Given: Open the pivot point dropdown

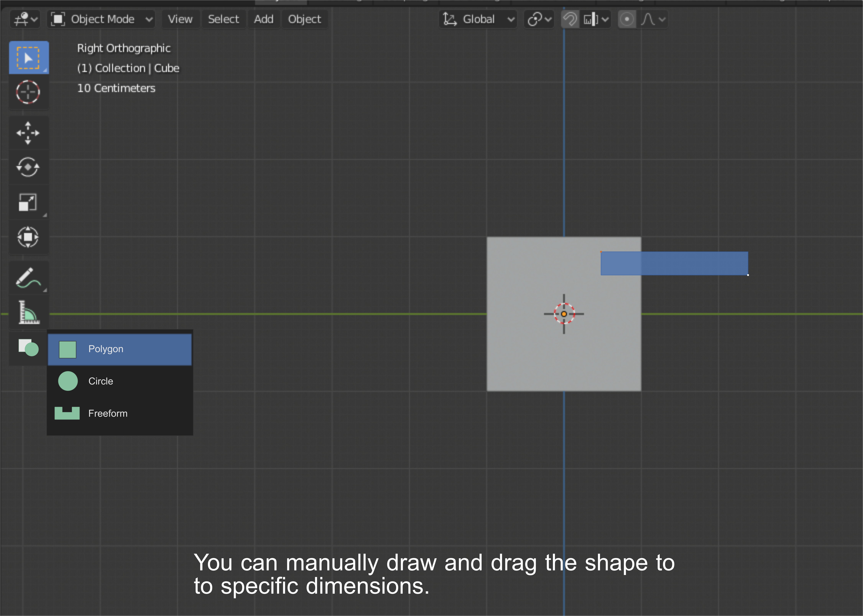Looking at the screenshot, I should [x=539, y=19].
